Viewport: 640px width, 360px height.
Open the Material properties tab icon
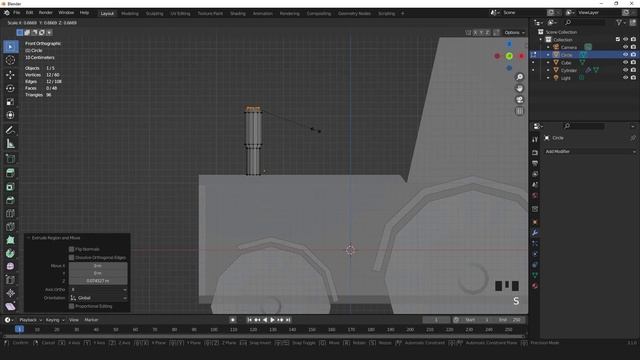(x=535, y=286)
